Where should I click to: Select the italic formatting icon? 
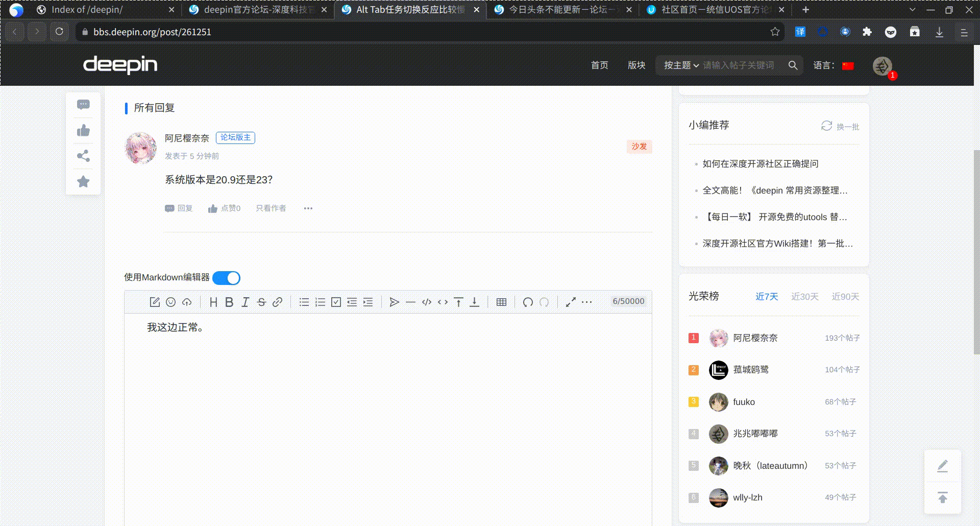click(245, 302)
